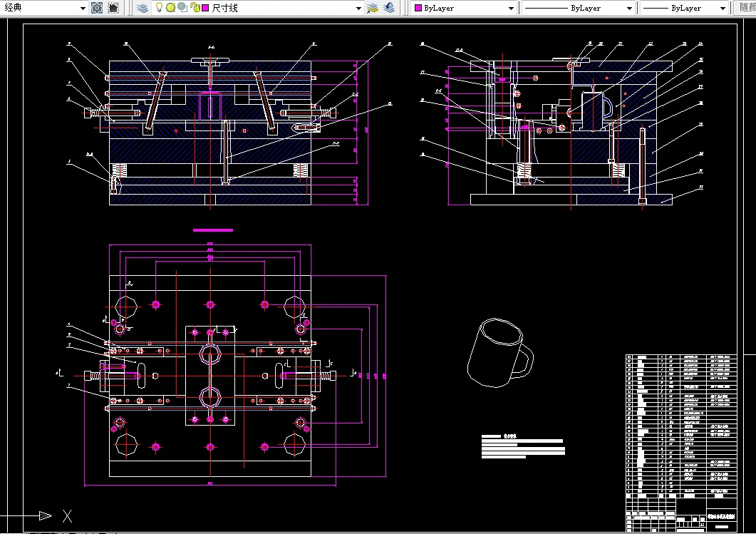Expand the 经典 workspace dropdown
Screen dimensions: 756x534
click(x=83, y=8)
